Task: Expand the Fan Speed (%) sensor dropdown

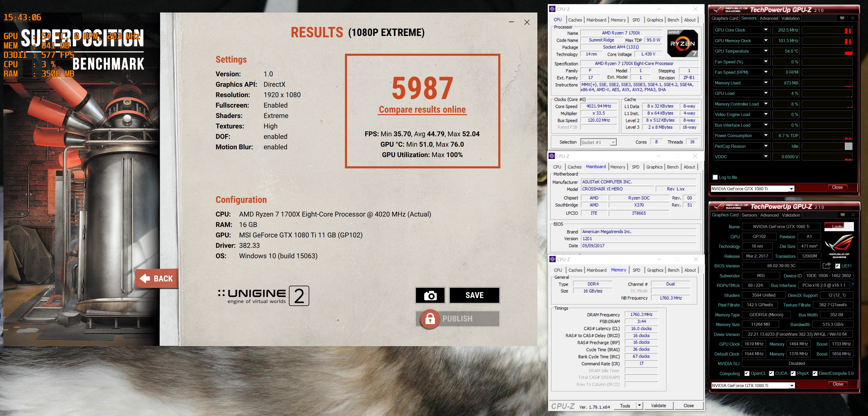Action: point(766,62)
